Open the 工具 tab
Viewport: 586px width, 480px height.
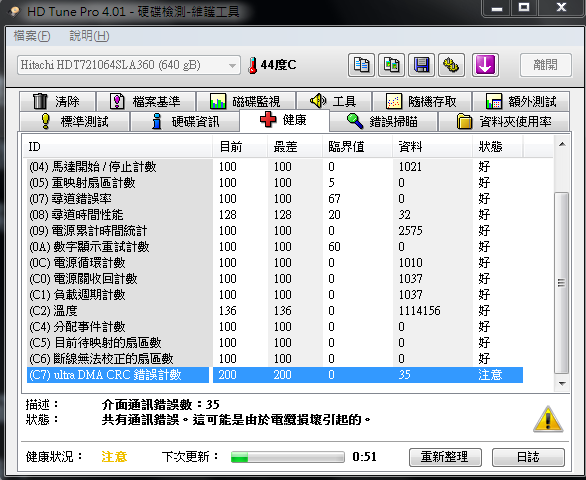334,101
